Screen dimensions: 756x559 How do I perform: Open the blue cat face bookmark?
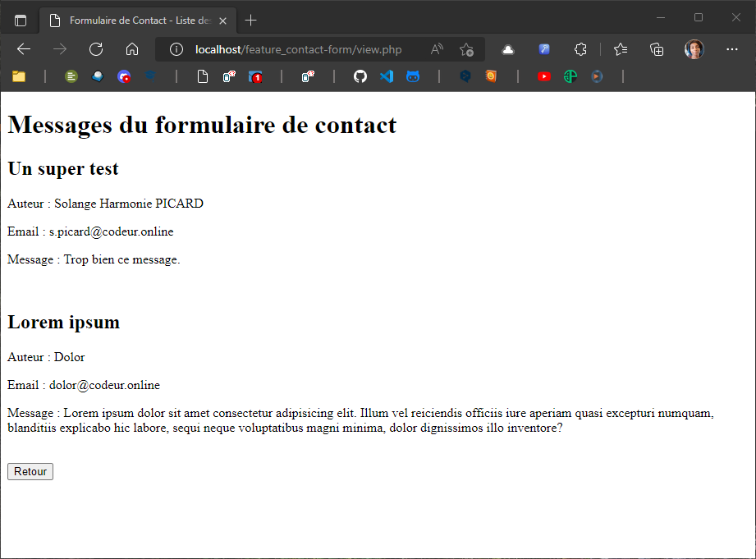point(413,76)
